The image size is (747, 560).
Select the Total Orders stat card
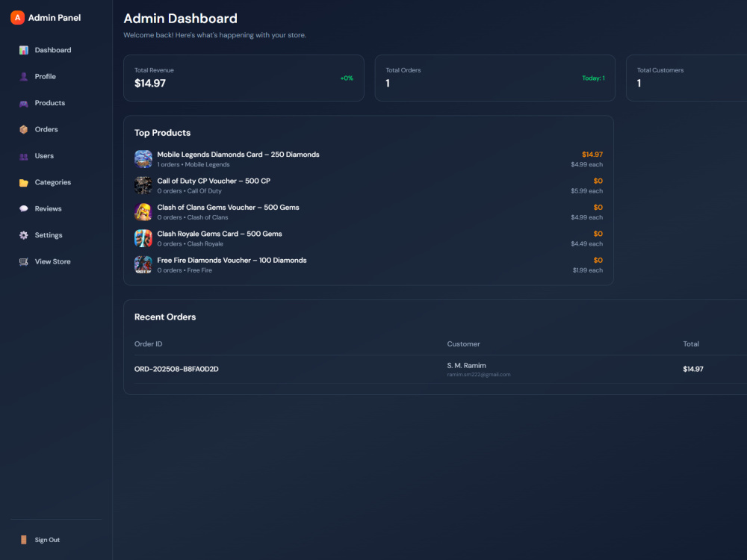point(495,78)
